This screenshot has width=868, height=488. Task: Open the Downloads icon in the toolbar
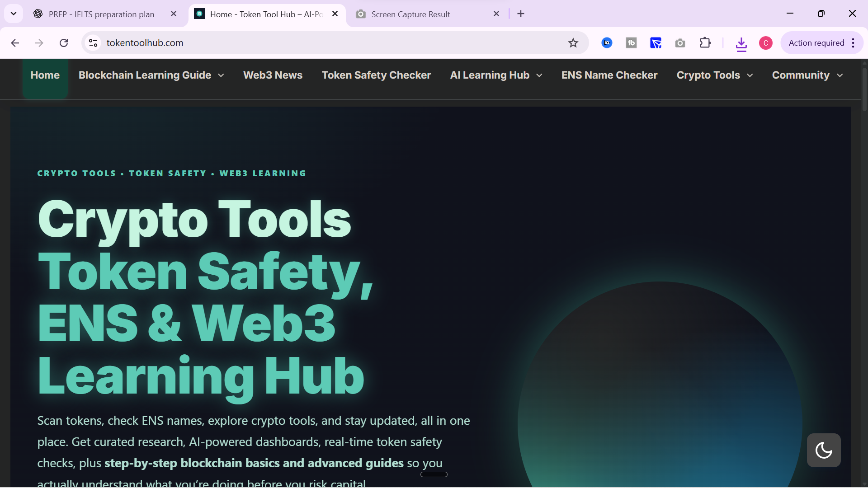click(x=741, y=43)
